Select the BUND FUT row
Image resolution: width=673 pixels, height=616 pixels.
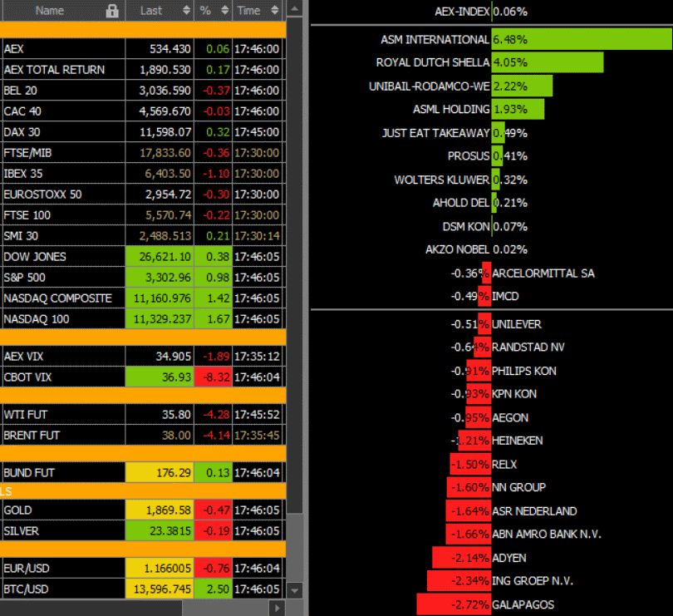(x=143, y=472)
